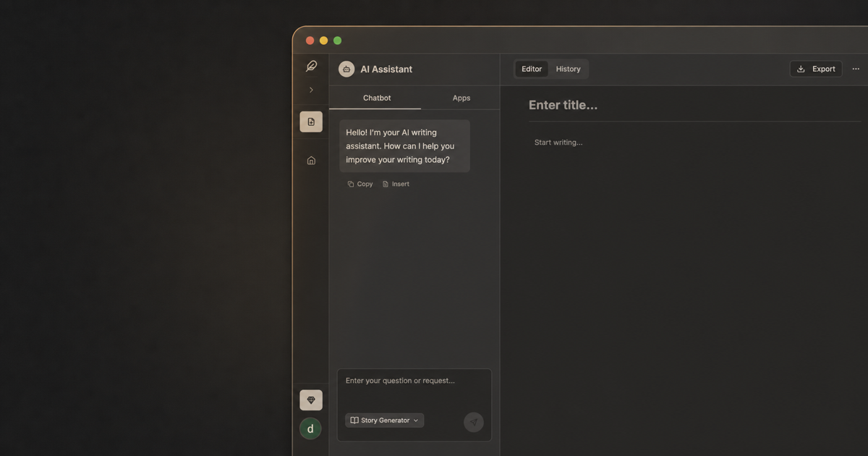Send the message with the paper plane icon
Viewport: 868px width, 456px height.
[x=474, y=422]
